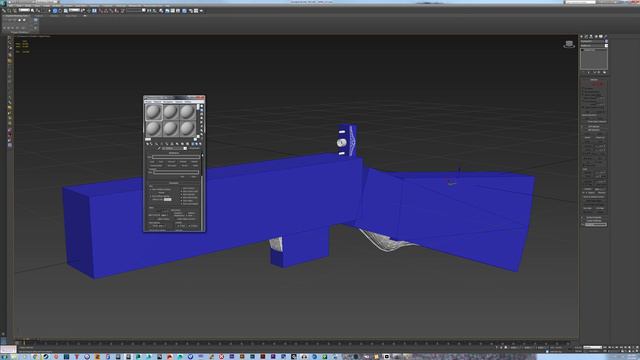Click Remove Modifier from Stack icon
This screenshot has width=640, height=360.
click(x=599, y=72)
